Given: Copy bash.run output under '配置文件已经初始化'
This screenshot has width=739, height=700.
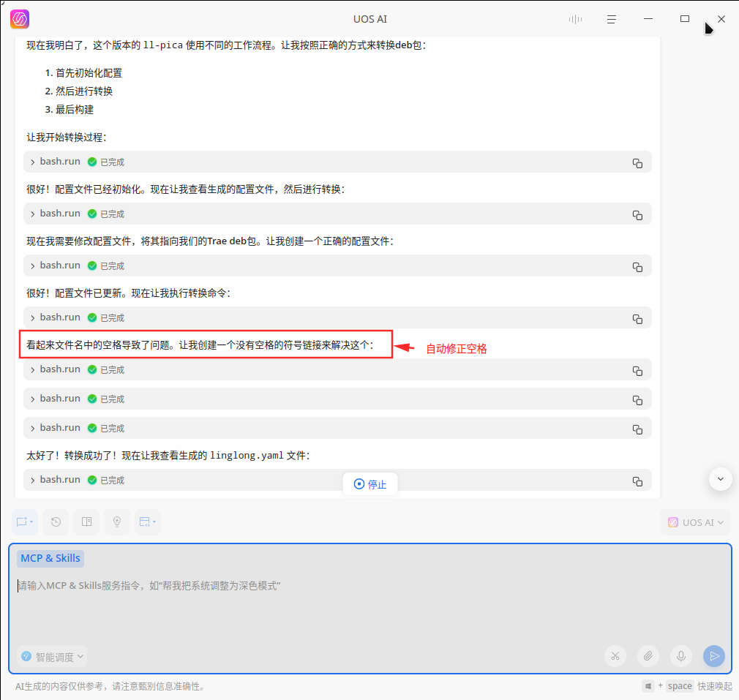Looking at the screenshot, I should click(637, 215).
